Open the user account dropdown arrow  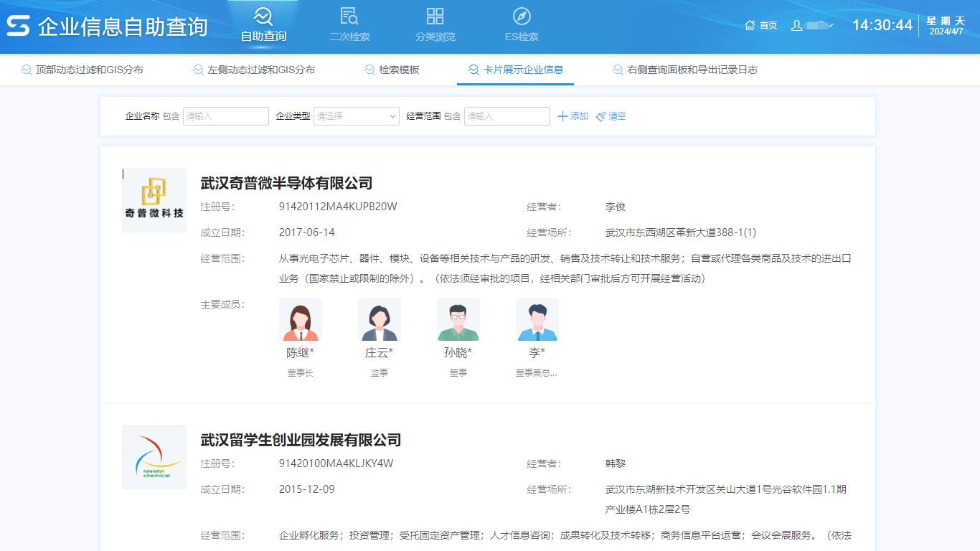(x=831, y=26)
